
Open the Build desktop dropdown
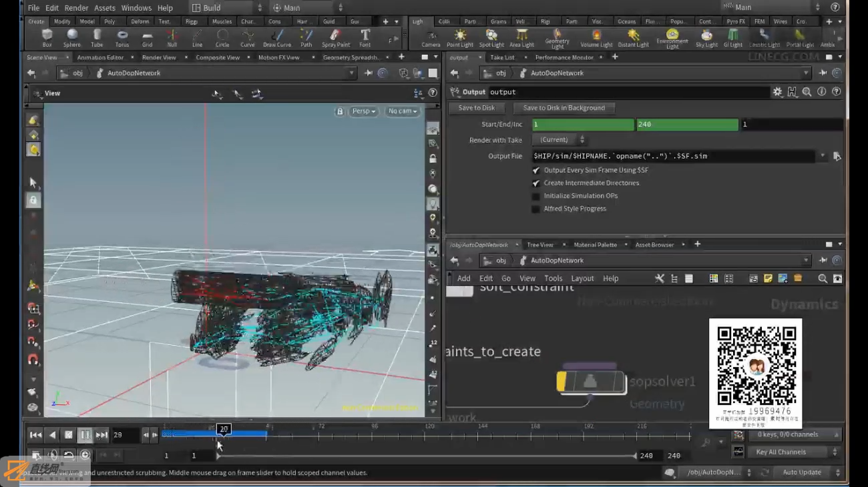point(226,8)
